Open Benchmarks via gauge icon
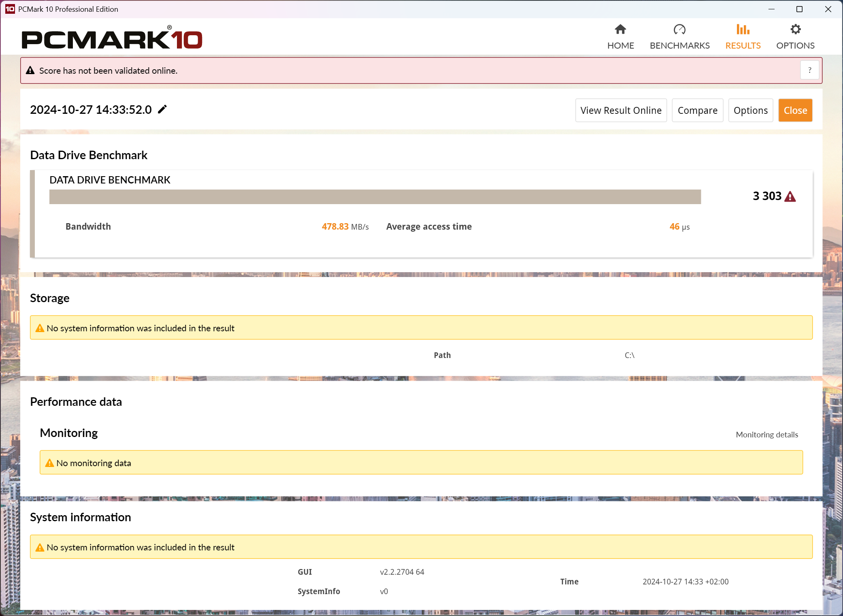This screenshot has width=843, height=616. point(679,29)
